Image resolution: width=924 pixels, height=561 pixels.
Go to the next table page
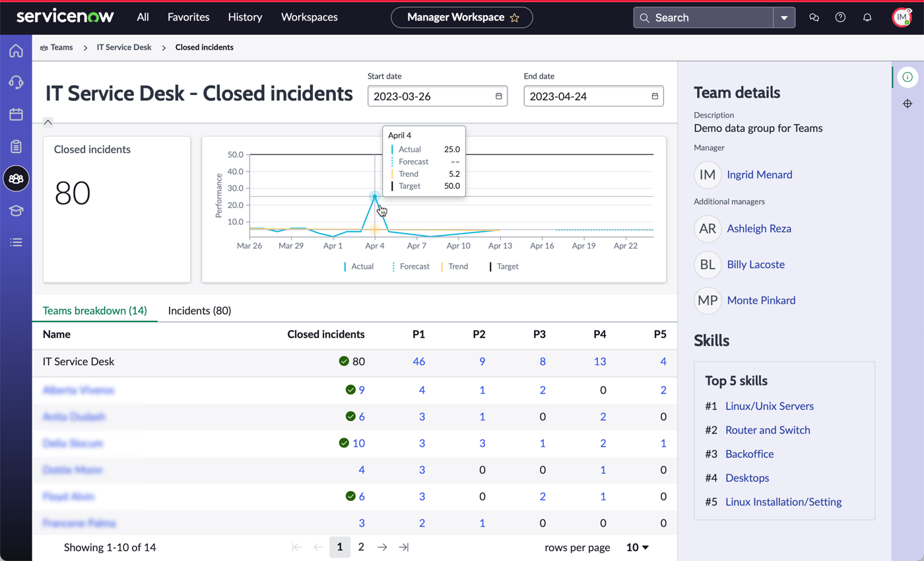click(x=382, y=547)
